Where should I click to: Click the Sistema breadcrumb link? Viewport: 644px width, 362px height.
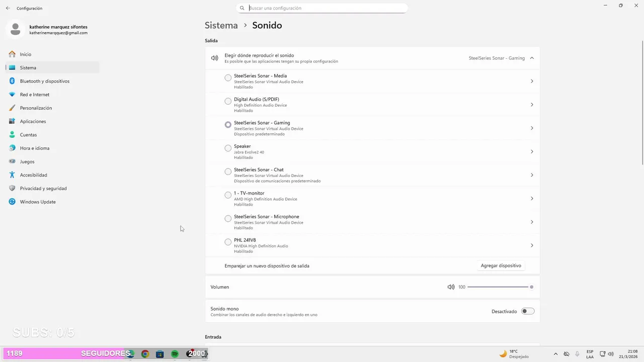221,25
